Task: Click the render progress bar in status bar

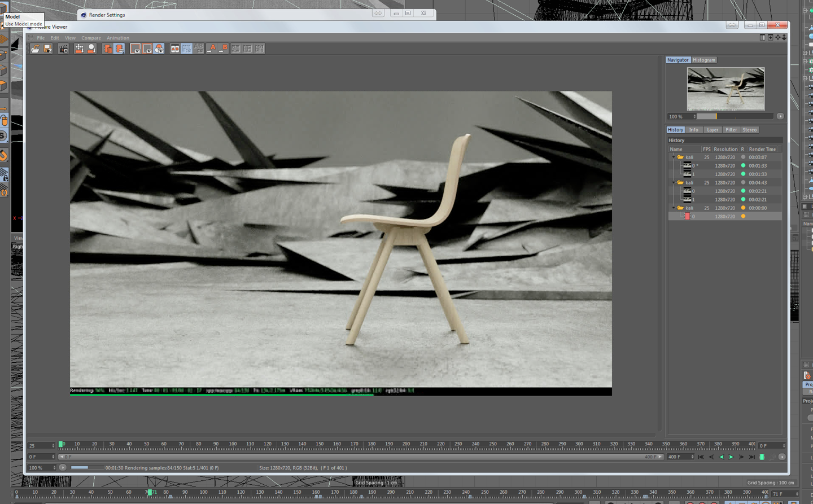Action: pyautogui.click(x=87, y=467)
